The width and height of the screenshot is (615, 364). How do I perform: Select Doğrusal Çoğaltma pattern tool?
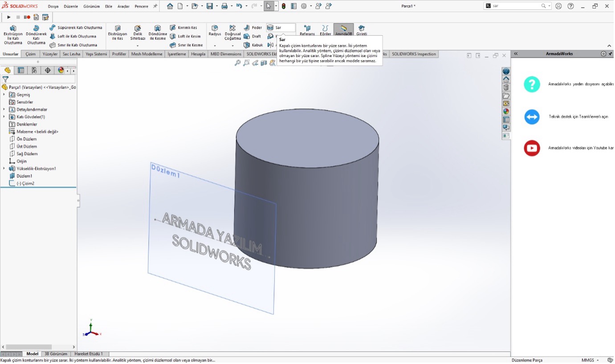click(232, 33)
